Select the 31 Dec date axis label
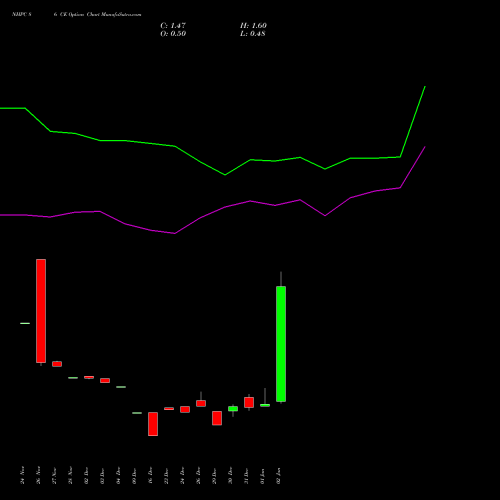This screenshot has height=500, width=500. pos(246,476)
